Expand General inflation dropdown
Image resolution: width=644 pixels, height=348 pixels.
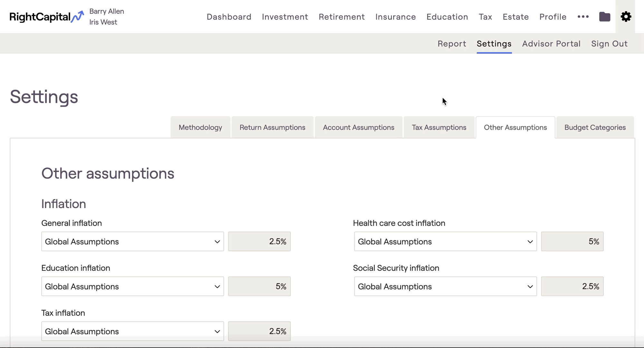point(133,242)
